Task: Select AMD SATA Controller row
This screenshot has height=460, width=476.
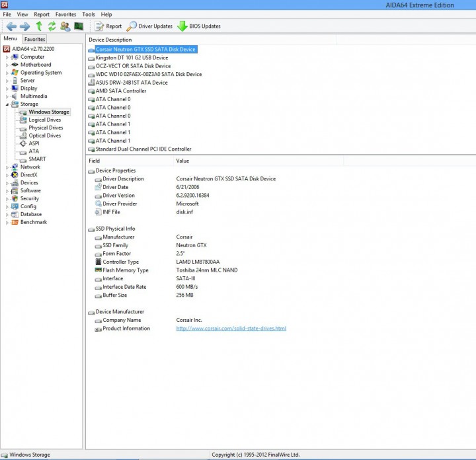Action: [121, 91]
